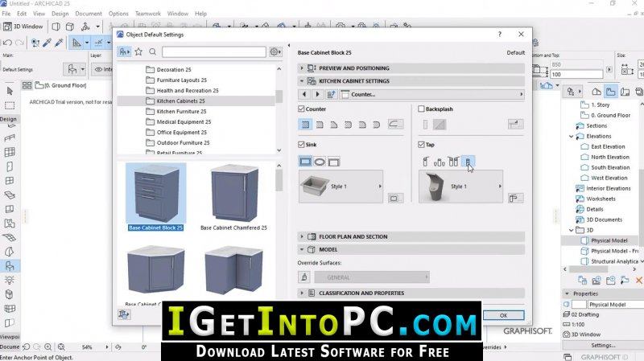Click the Undo icon in main toolbar
Viewport: 644px width, 361px height.
7,43
